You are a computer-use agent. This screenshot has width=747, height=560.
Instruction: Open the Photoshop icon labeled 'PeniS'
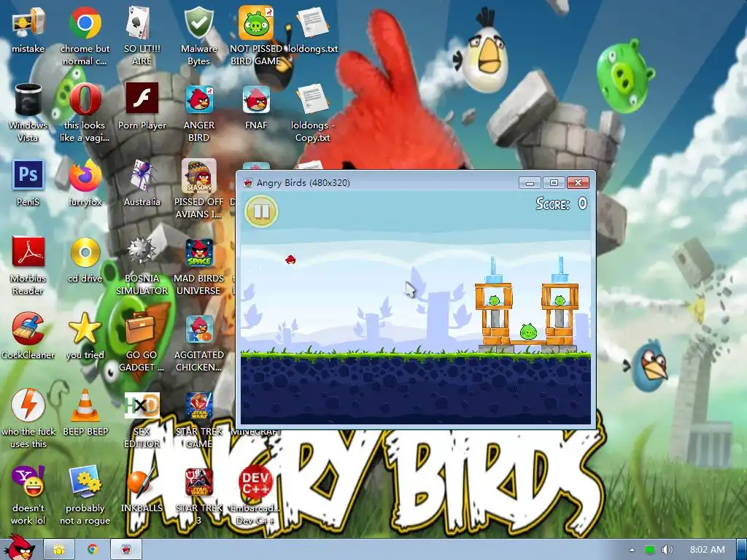(x=28, y=175)
